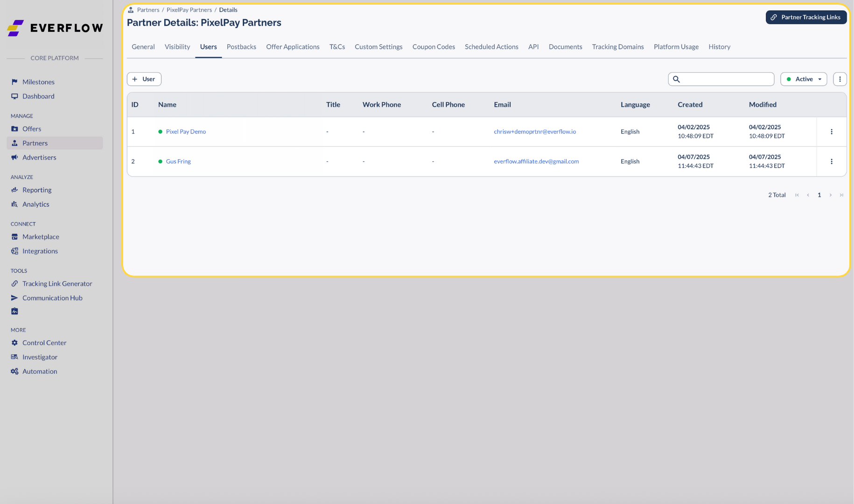Screen dimensions: 854x504
Task: Switch to the Visibility tab
Action: tap(177, 47)
